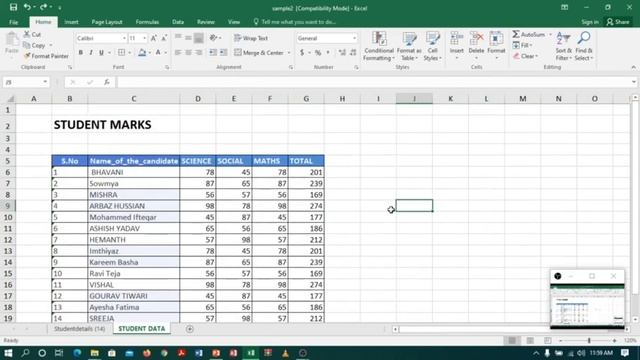Toggle Wrap Text for the cell
Viewport: 640px width, 360px height.
(x=251, y=38)
